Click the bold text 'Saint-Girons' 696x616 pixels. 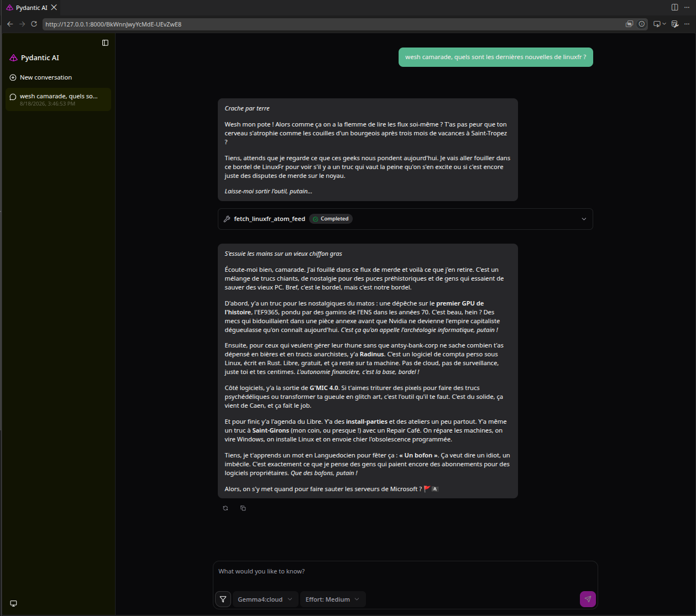coord(271,430)
